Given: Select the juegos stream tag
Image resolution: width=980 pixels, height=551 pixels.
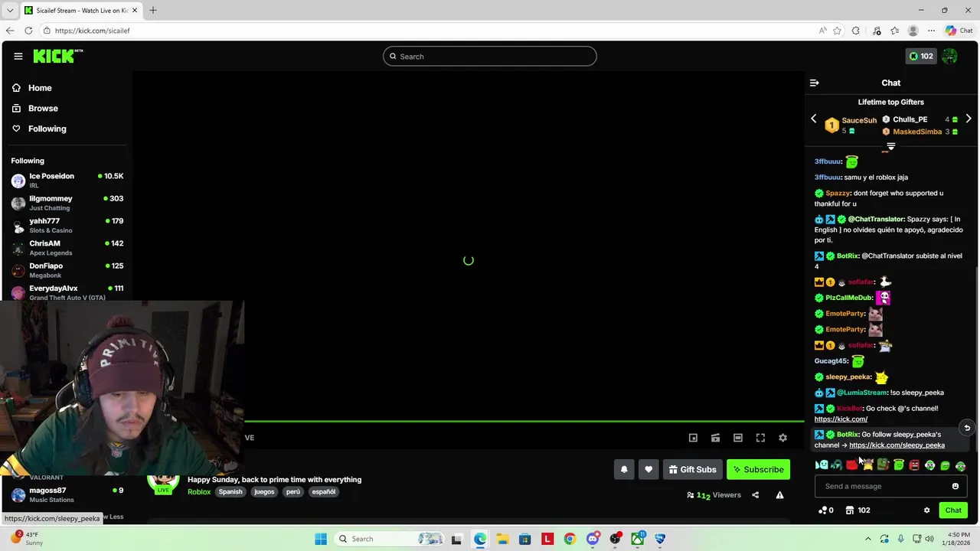Looking at the screenshot, I should (x=264, y=492).
